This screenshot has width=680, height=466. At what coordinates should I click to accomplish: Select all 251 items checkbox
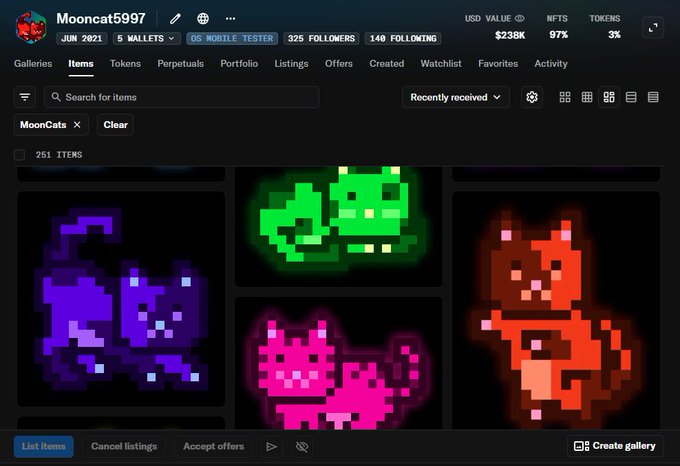pyautogui.click(x=19, y=155)
